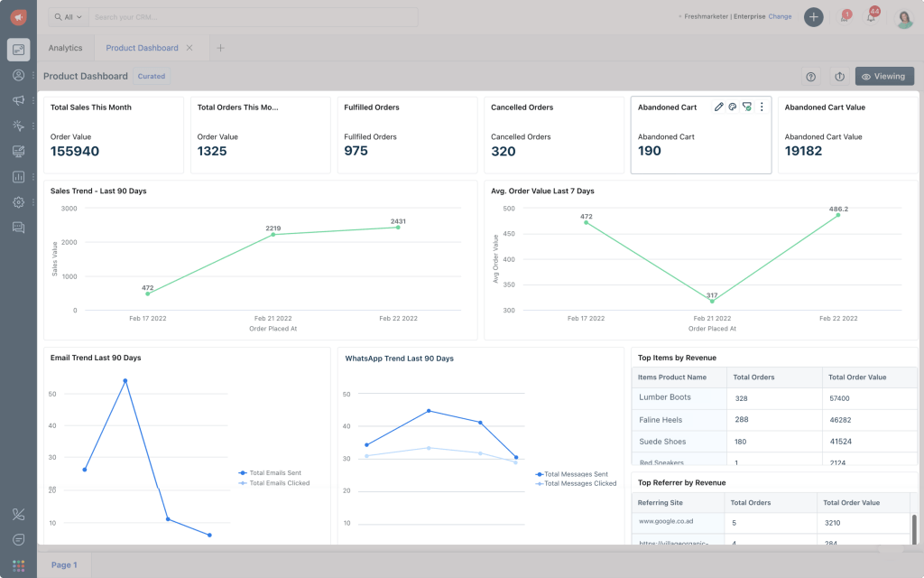Switch to the Analytics tab
This screenshot has height=578, width=924.
coord(65,48)
